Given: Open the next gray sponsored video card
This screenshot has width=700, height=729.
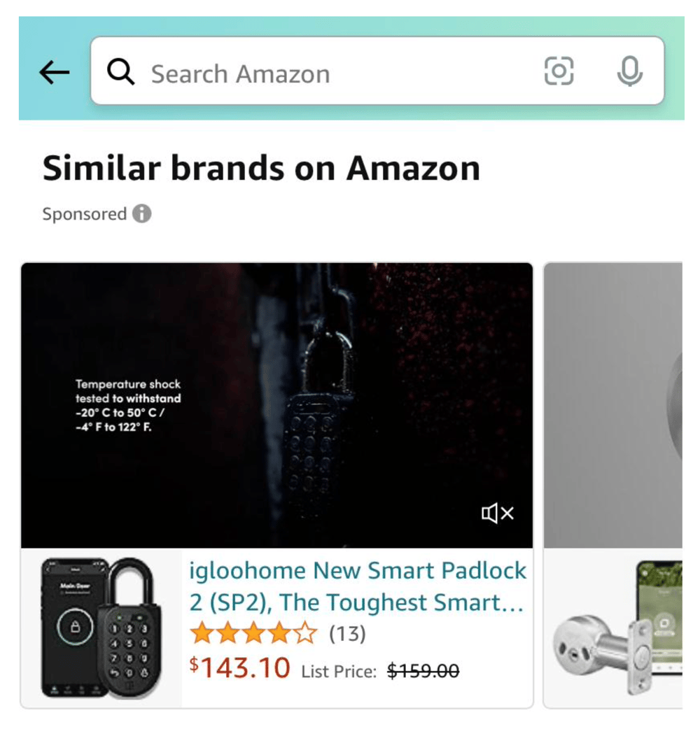Looking at the screenshot, I should pyautogui.click(x=613, y=405).
